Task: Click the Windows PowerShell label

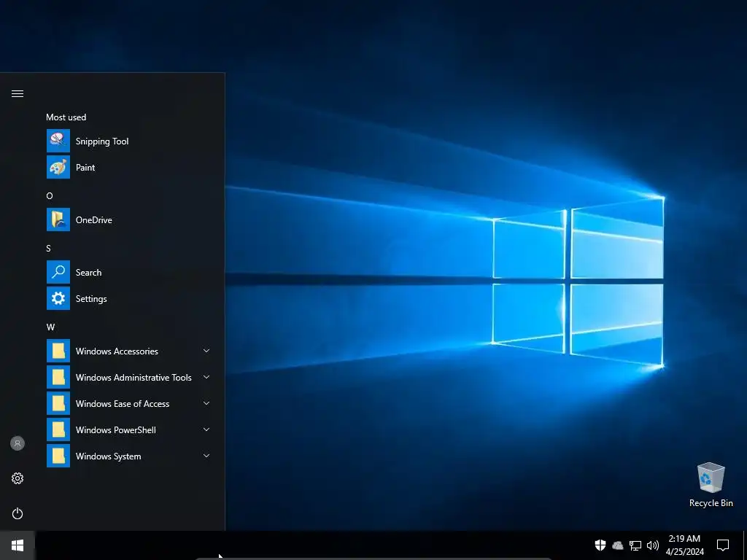Action: 116,429
